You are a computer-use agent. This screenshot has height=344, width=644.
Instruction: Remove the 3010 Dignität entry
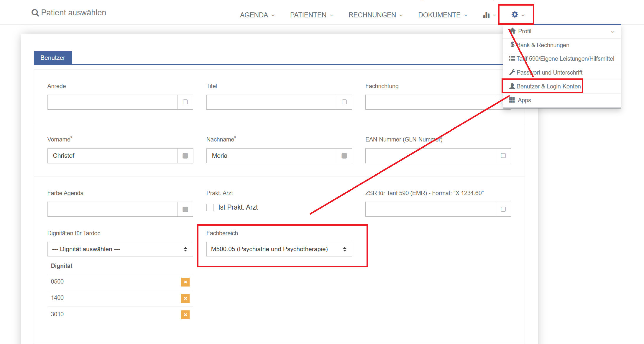(185, 315)
